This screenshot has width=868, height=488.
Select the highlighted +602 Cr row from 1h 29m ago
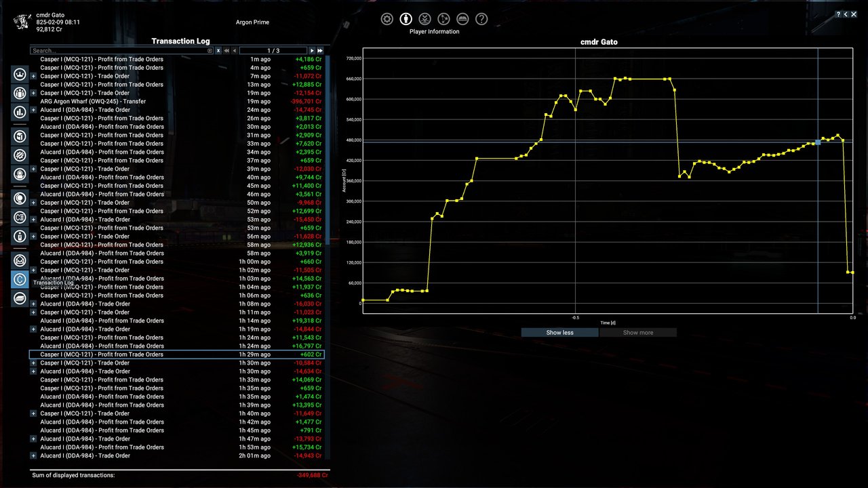[176, 354]
